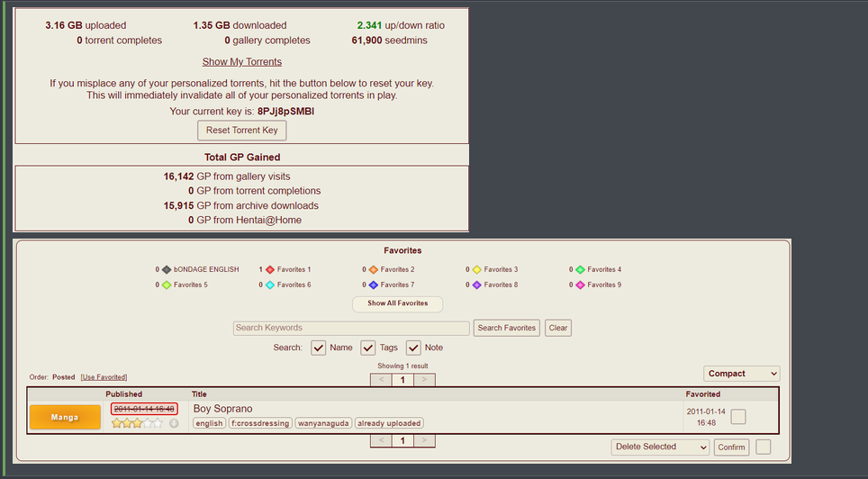Toggle the Tags search checkbox

368,348
